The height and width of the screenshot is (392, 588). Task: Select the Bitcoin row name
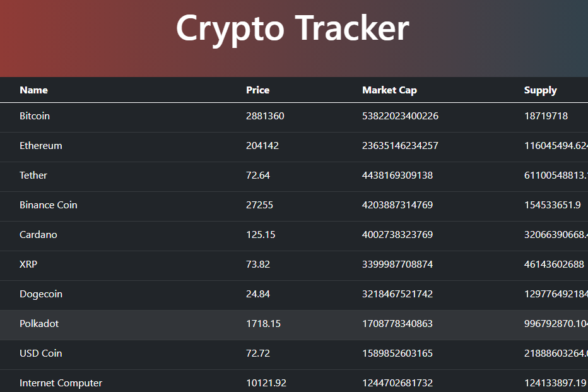click(35, 116)
